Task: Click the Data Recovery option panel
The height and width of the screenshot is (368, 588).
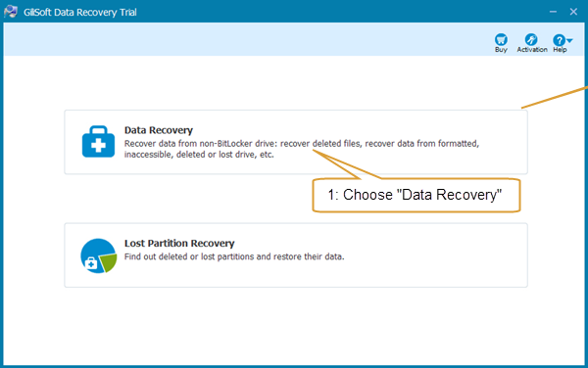Action: click(296, 142)
